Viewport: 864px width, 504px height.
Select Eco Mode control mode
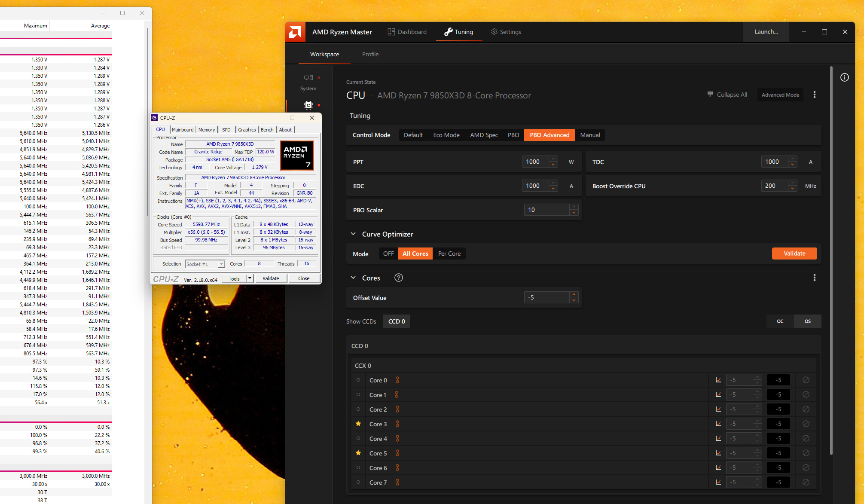446,135
